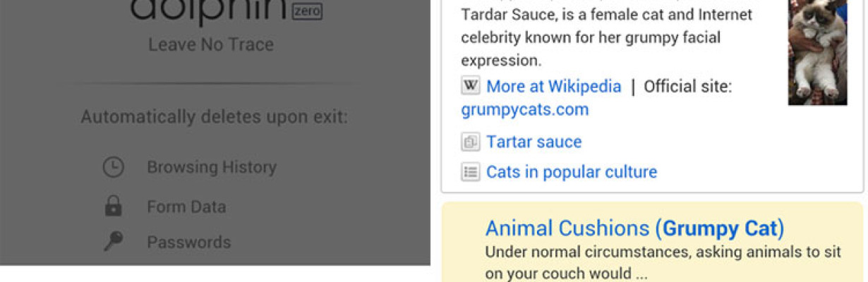Click the Wikipedia W icon
The width and height of the screenshot is (868, 282).
[471, 86]
